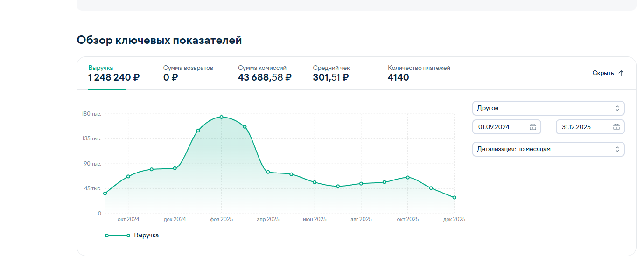The height and width of the screenshot is (270, 644).
Task: Toggle the Выручка series via its legend label
Action: point(146,235)
